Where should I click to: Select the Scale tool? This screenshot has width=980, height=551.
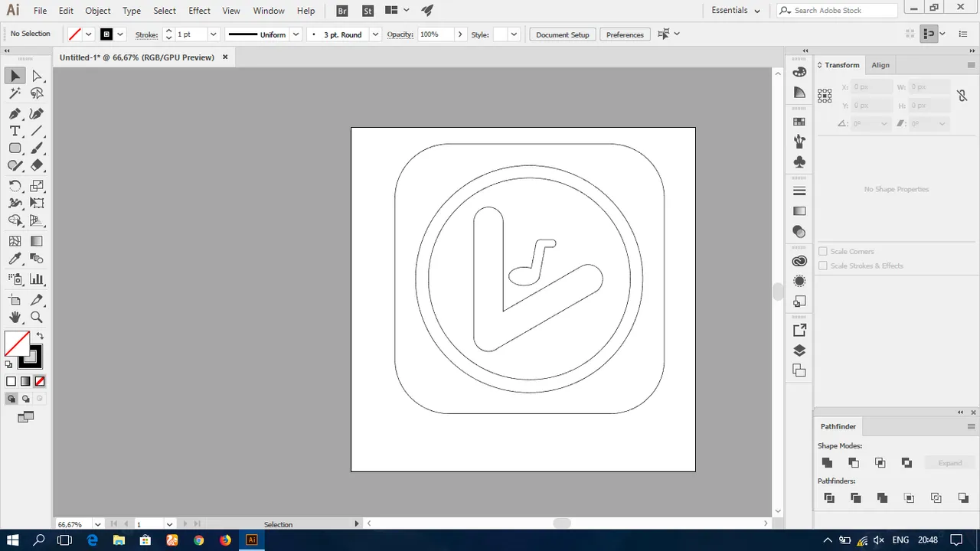(37, 186)
